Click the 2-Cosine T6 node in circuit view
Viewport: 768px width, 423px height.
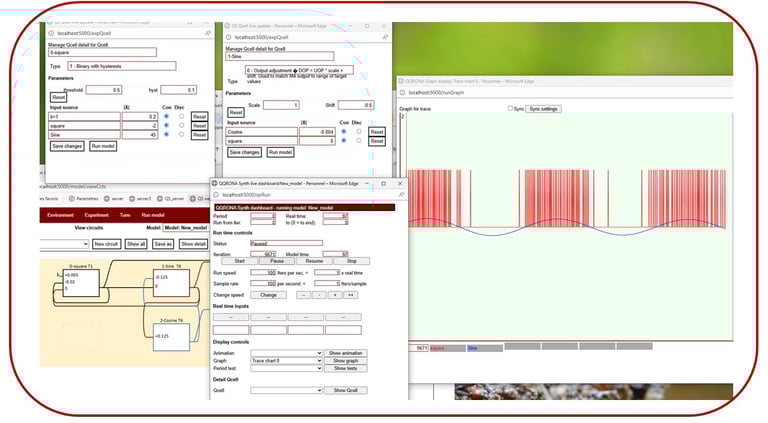[x=171, y=337]
